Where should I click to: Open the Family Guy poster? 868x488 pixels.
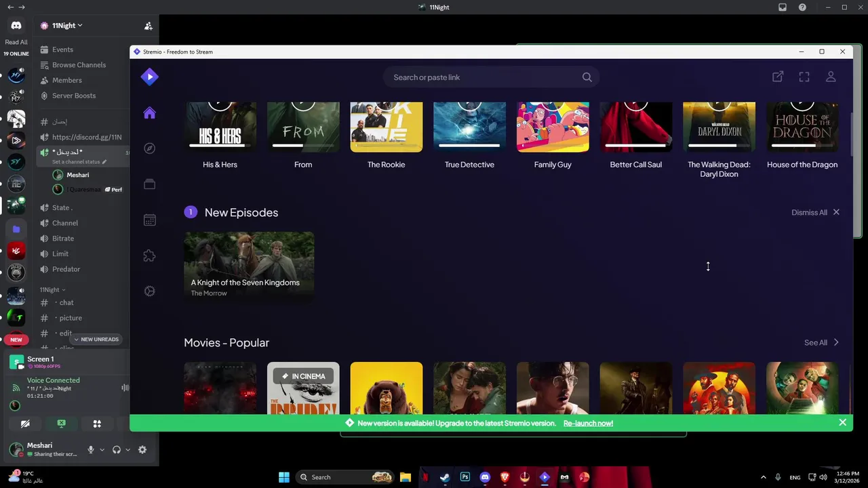tap(553, 127)
